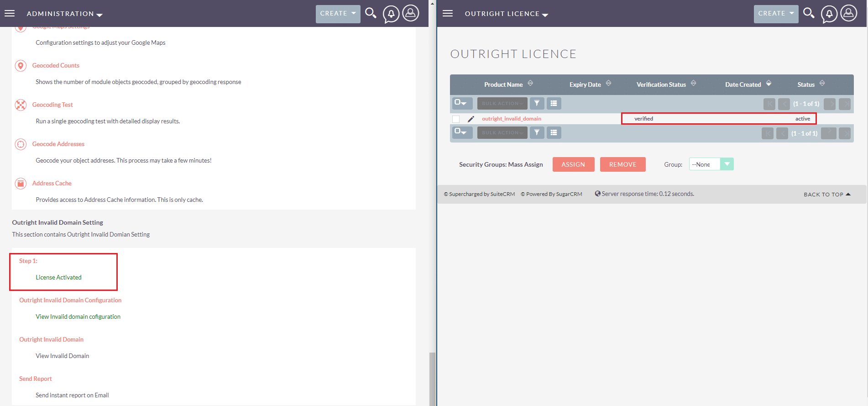Screen dimensions: 868x406
Task: Click the Address Cache icon
Action: point(21,184)
